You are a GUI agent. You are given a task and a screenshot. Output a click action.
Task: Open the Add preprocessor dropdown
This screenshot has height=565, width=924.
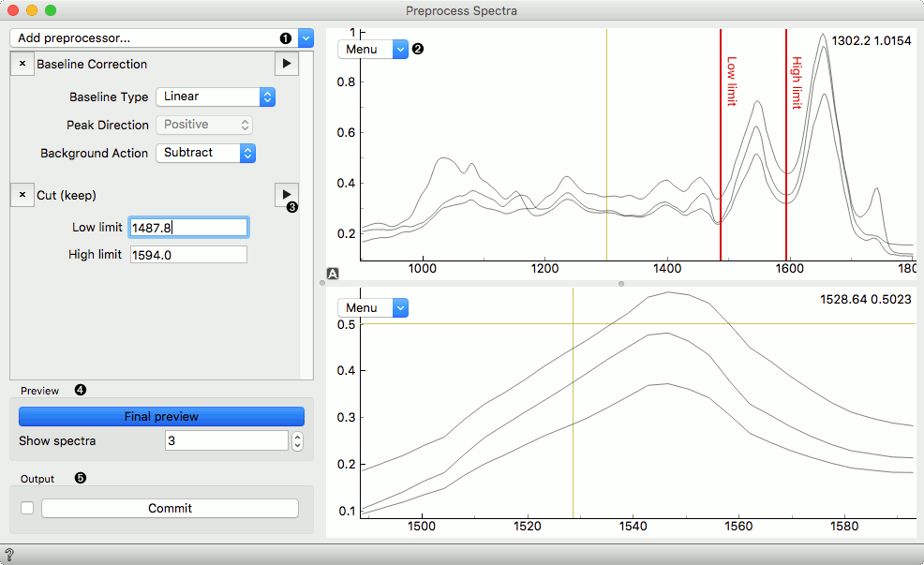pos(161,38)
